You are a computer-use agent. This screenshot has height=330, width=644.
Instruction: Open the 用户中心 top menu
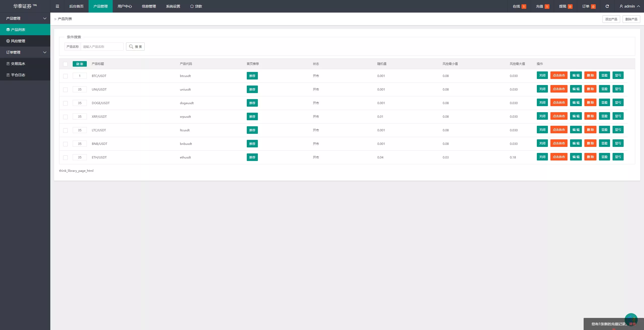pyautogui.click(x=125, y=6)
